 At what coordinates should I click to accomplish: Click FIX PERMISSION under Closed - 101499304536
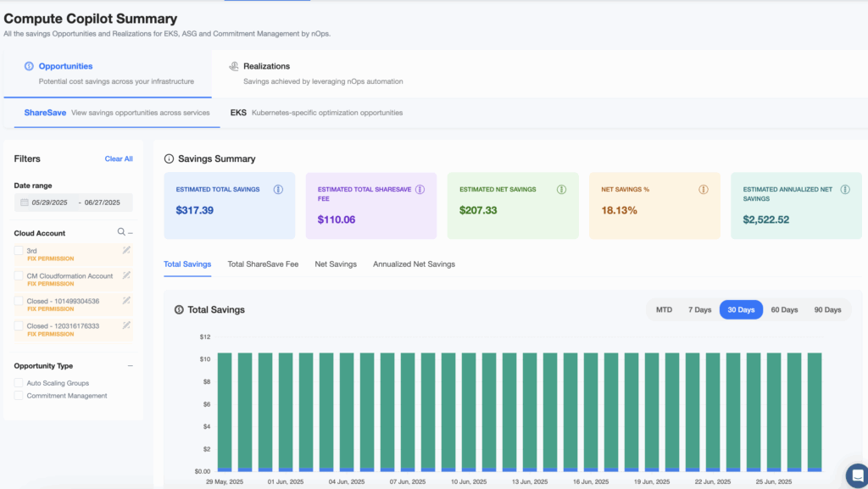click(x=50, y=308)
